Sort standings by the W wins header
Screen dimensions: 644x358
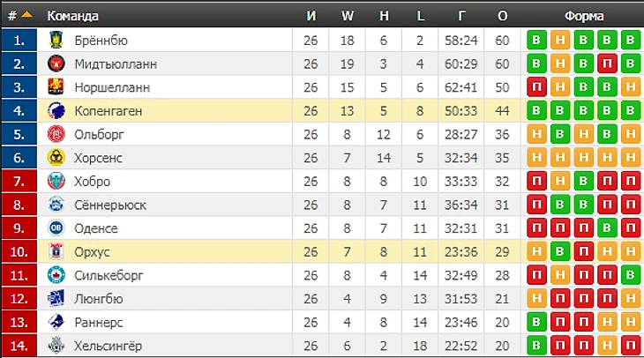coord(347,16)
